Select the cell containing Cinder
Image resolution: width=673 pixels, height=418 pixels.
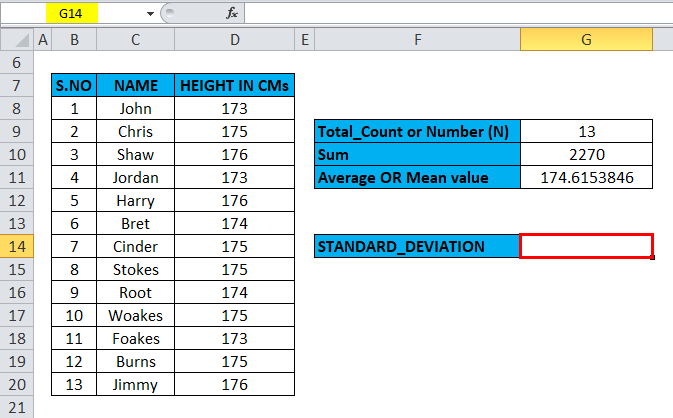[136, 246]
